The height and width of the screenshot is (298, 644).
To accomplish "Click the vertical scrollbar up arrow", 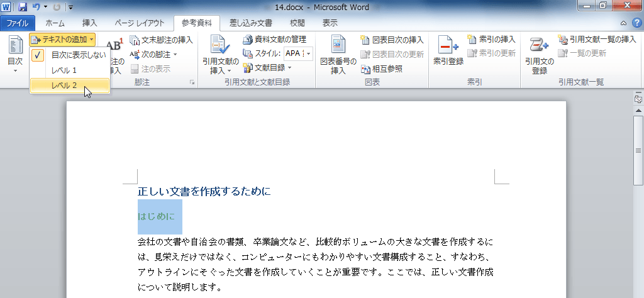I will pyautogui.click(x=638, y=111).
